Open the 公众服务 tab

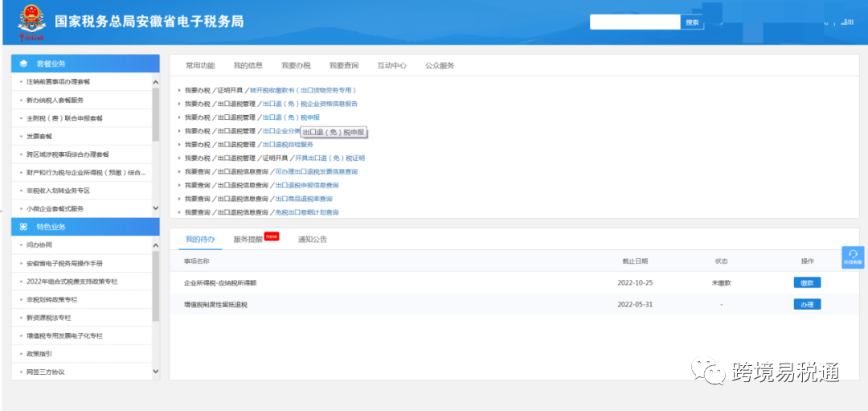point(440,65)
